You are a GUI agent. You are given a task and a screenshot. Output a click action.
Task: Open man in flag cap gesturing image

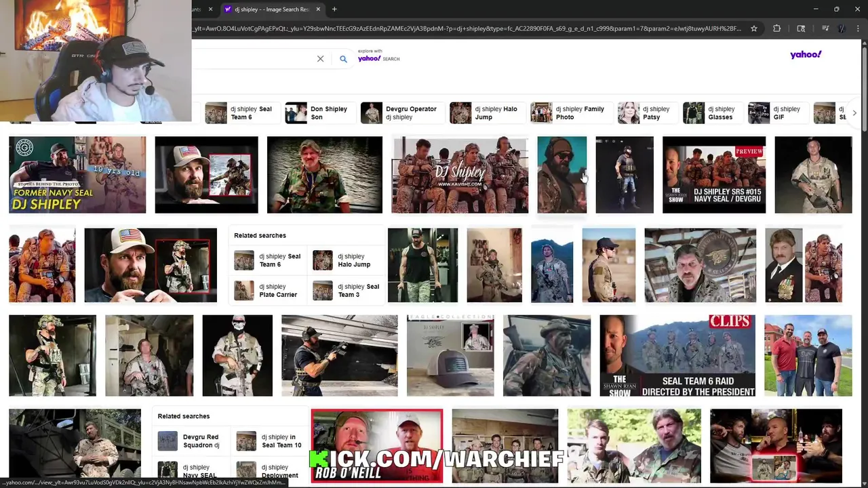click(151, 265)
